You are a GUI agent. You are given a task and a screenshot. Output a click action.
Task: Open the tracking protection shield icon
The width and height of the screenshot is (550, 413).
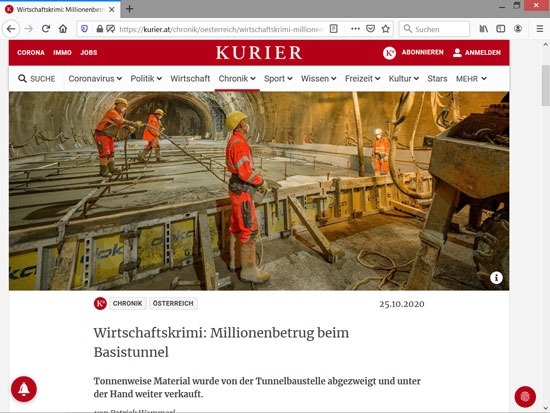tap(84, 29)
